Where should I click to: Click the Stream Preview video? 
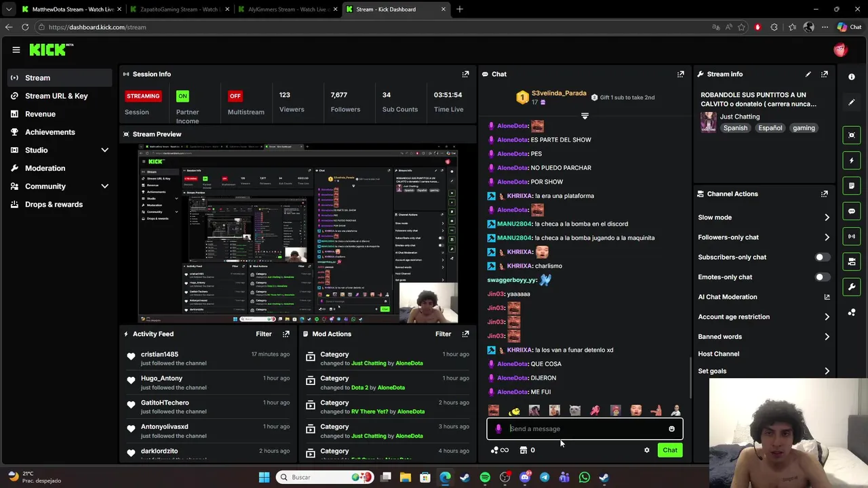[298, 234]
